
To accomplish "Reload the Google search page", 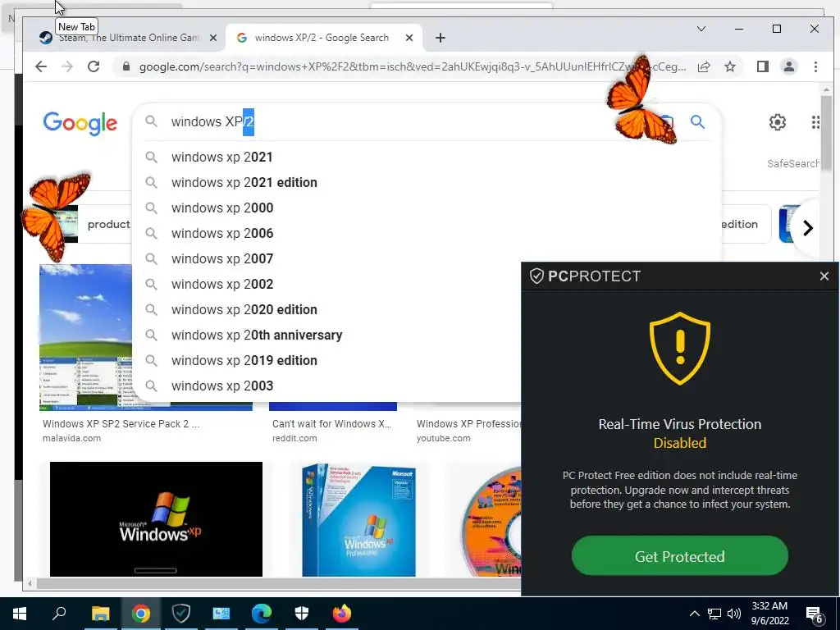I will point(94,67).
